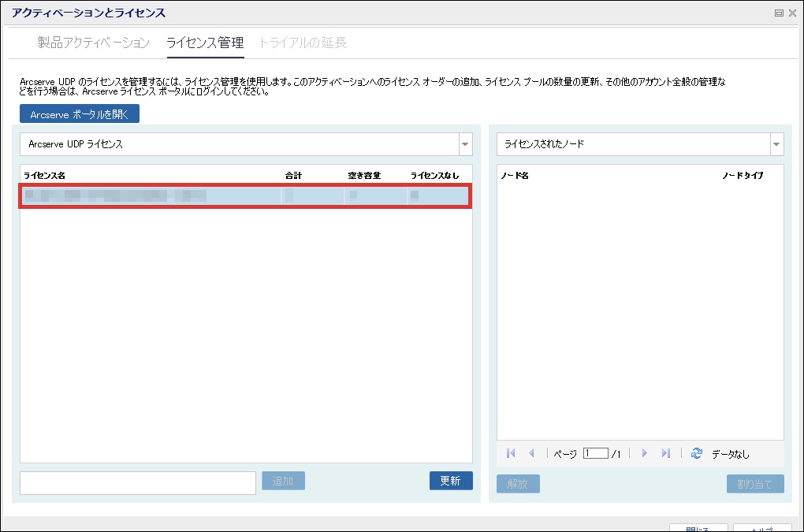Go to previous page of node list

point(531,453)
